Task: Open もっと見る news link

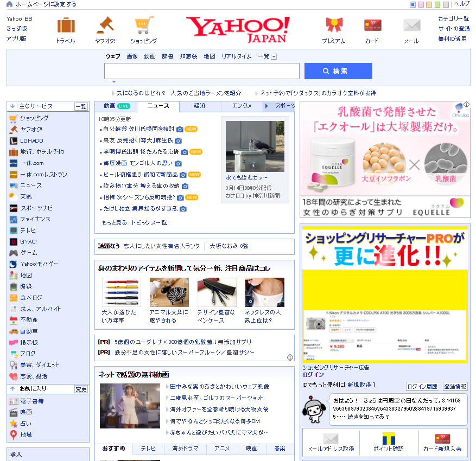Action: 115,222
